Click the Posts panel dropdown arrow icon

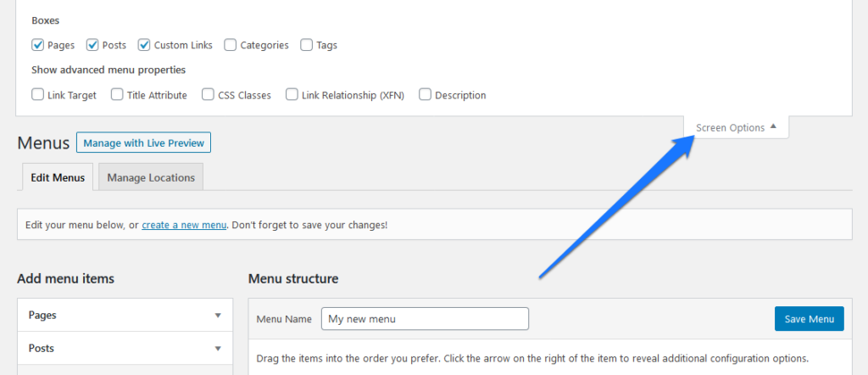[x=218, y=349]
